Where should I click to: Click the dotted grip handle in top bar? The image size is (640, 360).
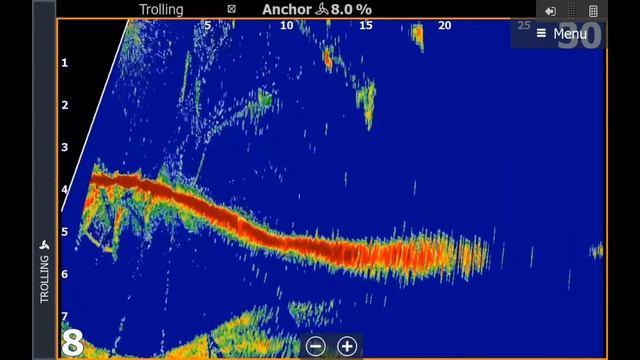pos(571,11)
